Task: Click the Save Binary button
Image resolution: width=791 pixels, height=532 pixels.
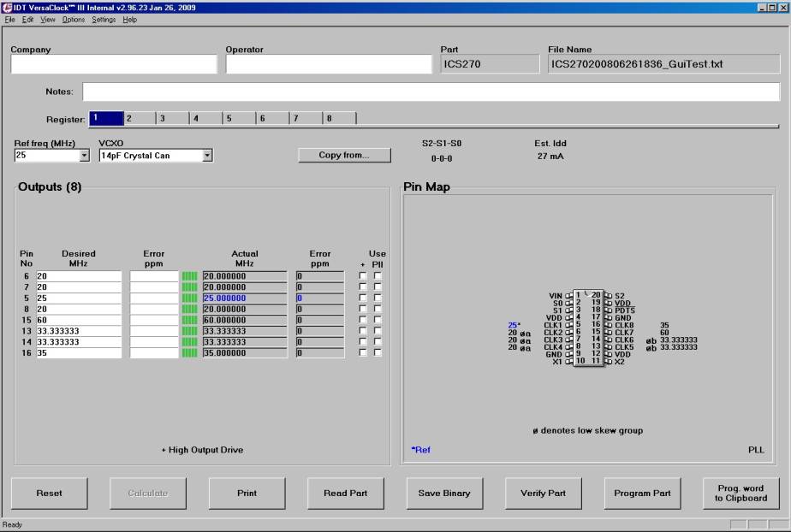Action: pyautogui.click(x=444, y=494)
